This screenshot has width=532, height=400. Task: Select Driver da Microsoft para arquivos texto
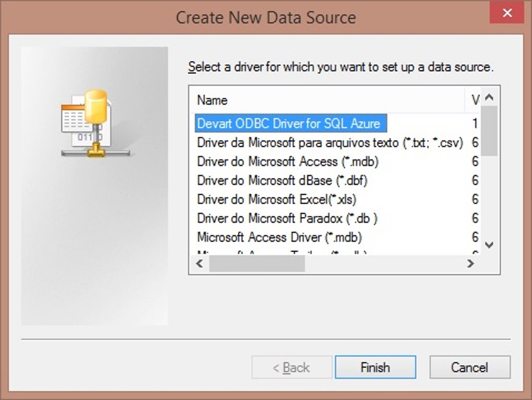coord(330,143)
